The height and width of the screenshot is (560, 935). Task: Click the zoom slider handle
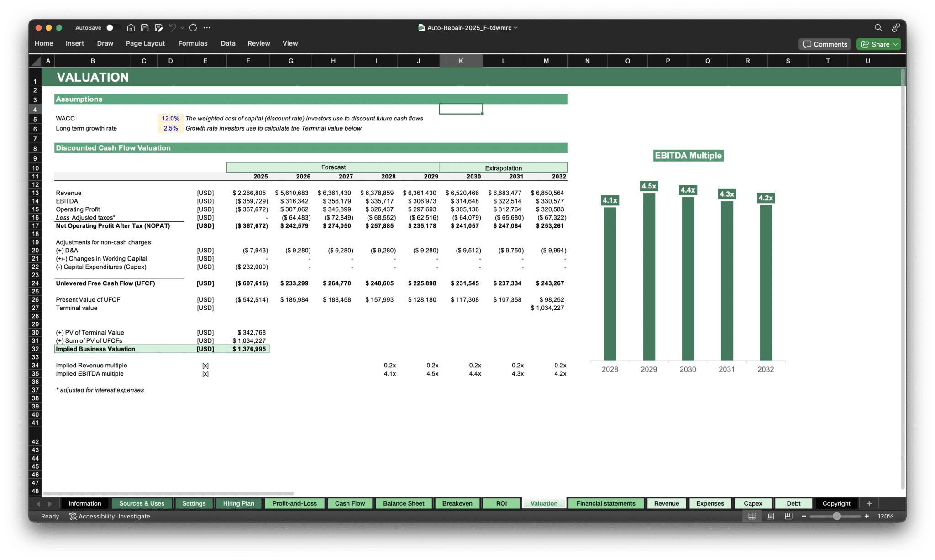836,516
